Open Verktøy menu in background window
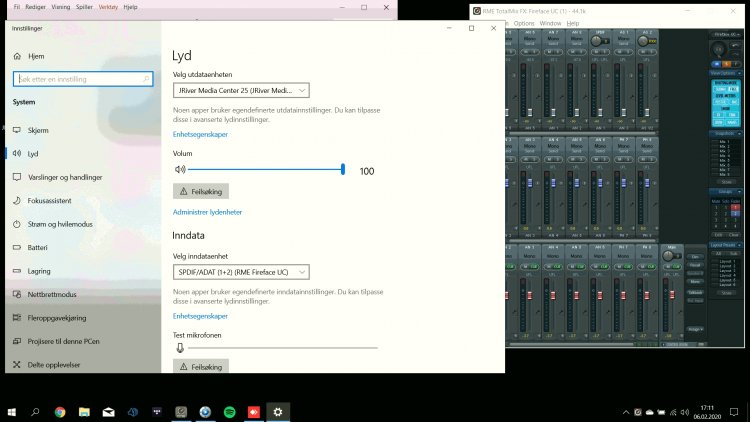 point(108,7)
